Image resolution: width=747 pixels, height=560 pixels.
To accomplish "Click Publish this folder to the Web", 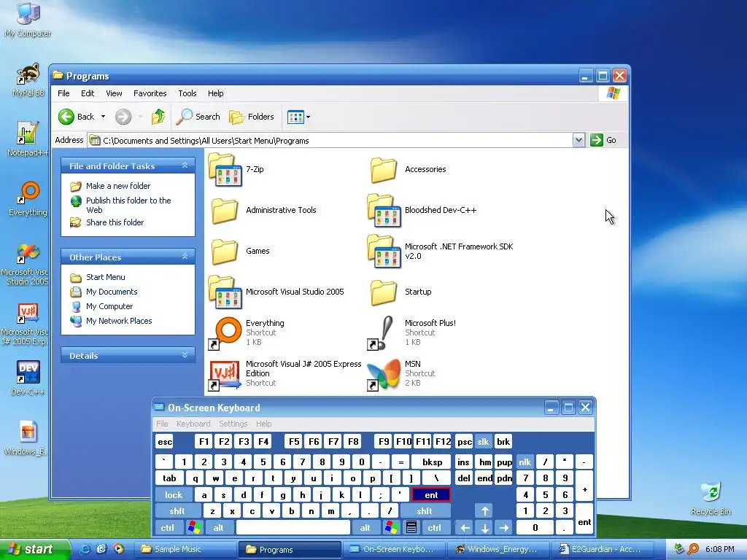I will tap(128, 205).
